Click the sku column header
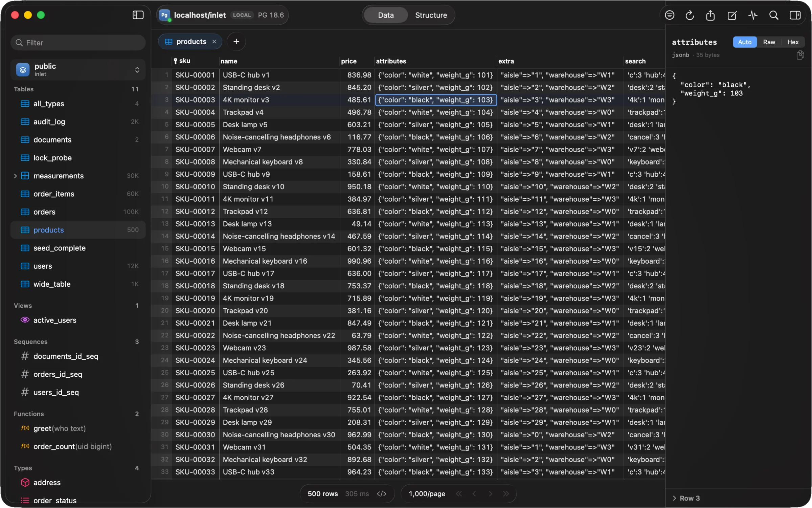Image resolution: width=812 pixels, height=508 pixels. (x=196, y=61)
